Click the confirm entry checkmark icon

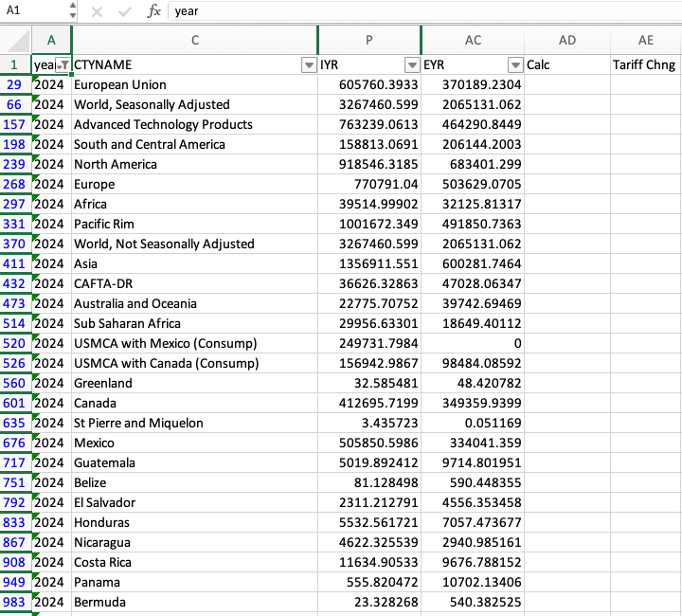[x=124, y=11]
